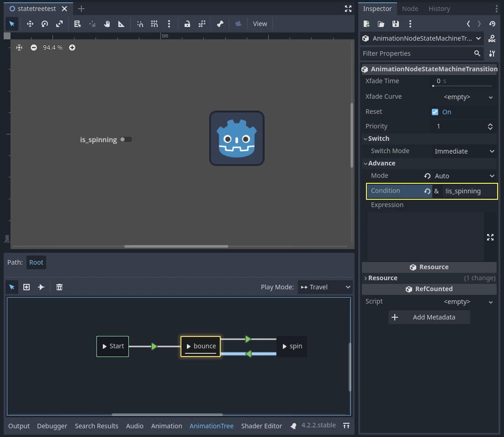Switch to the Node tab

(410, 9)
